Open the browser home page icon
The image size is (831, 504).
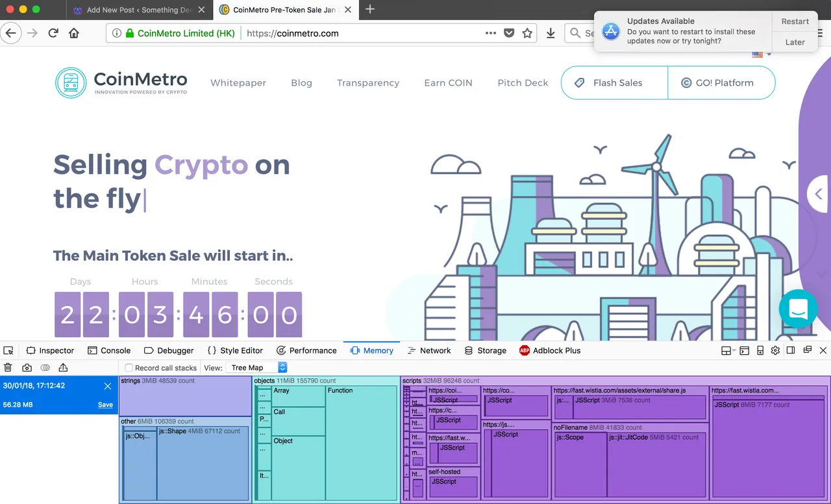tap(74, 33)
